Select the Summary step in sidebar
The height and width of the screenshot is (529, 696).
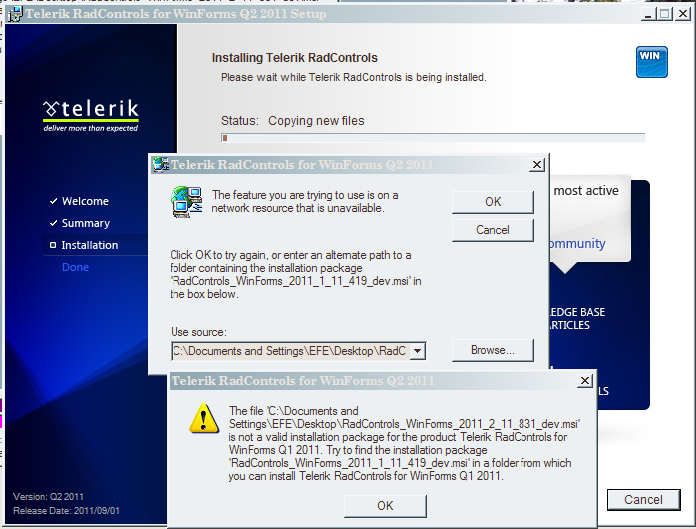click(x=86, y=223)
